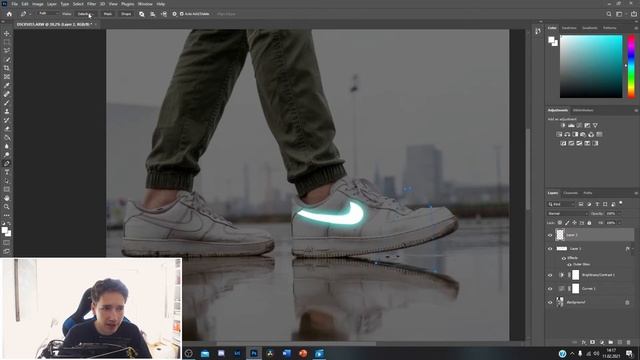Open the File menu

pyautogui.click(x=15, y=4)
